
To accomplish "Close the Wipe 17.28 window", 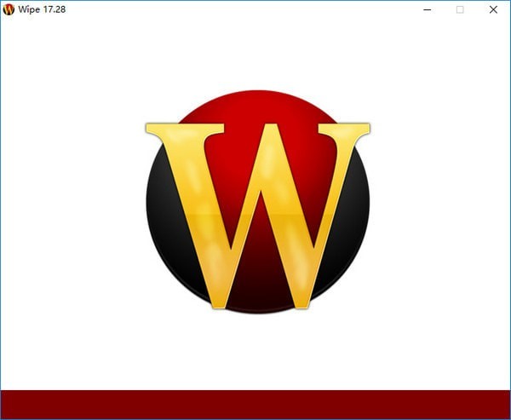I will pos(493,9).
